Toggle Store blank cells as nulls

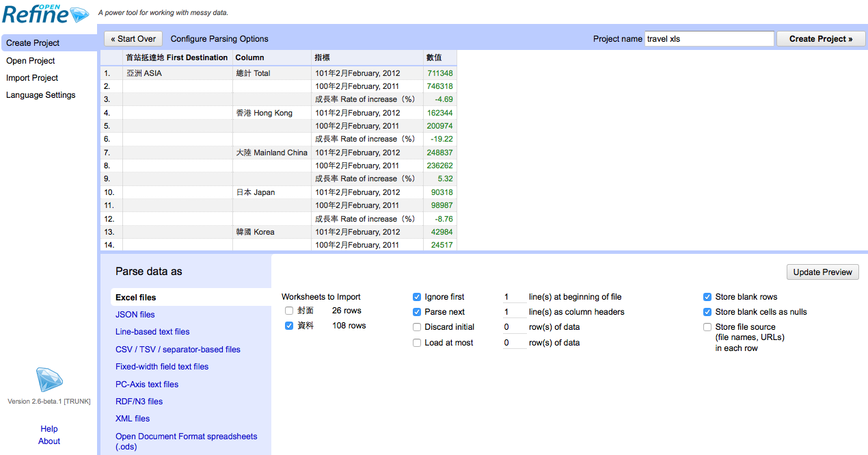coord(707,312)
